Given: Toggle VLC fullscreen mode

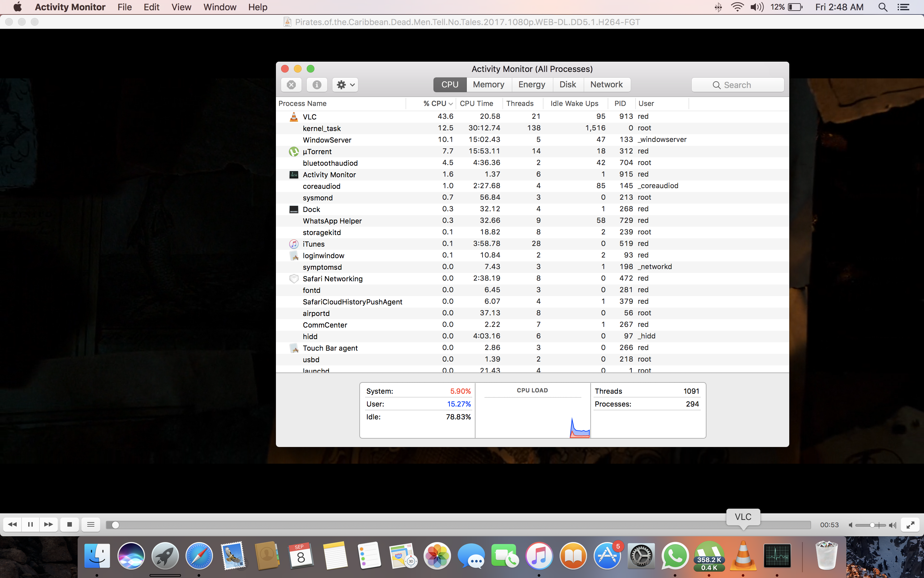Looking at the screenshot, I should tap(910, 524).
